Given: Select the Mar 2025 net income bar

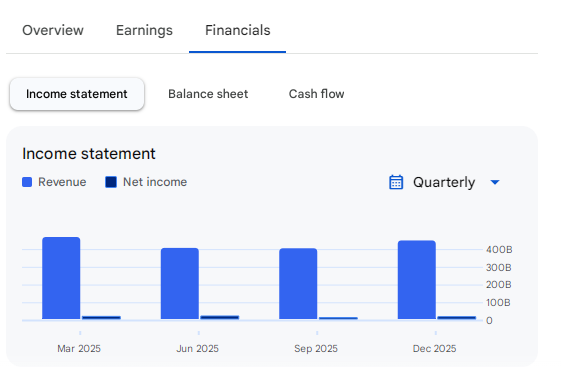Looking at the screenshot, I should pyautogui.click(x=101, y=317).
